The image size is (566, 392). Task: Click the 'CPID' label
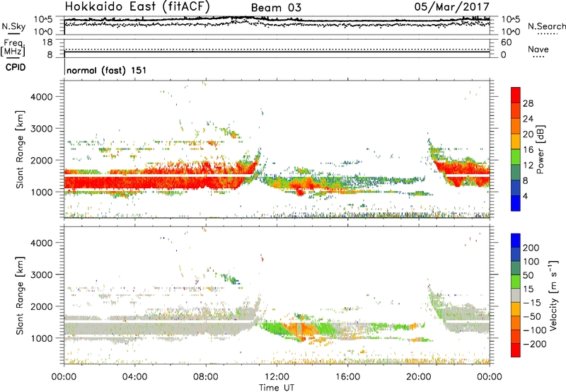point(16,67)
